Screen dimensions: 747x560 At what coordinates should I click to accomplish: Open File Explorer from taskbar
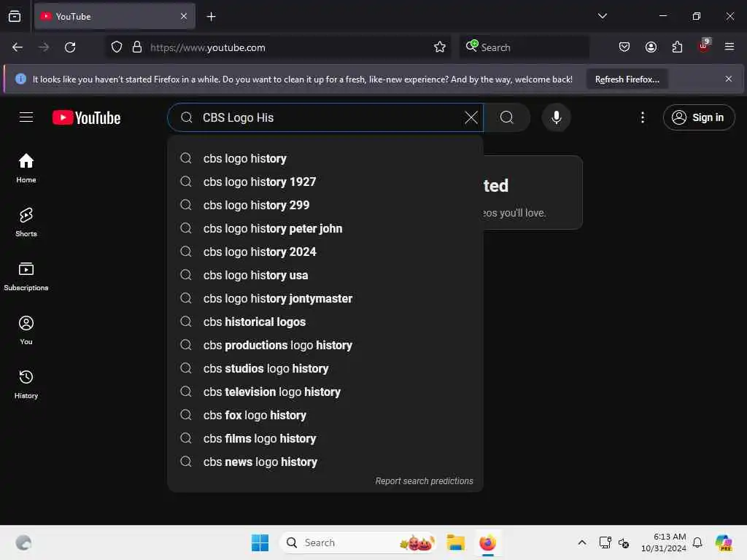point(455,542)
